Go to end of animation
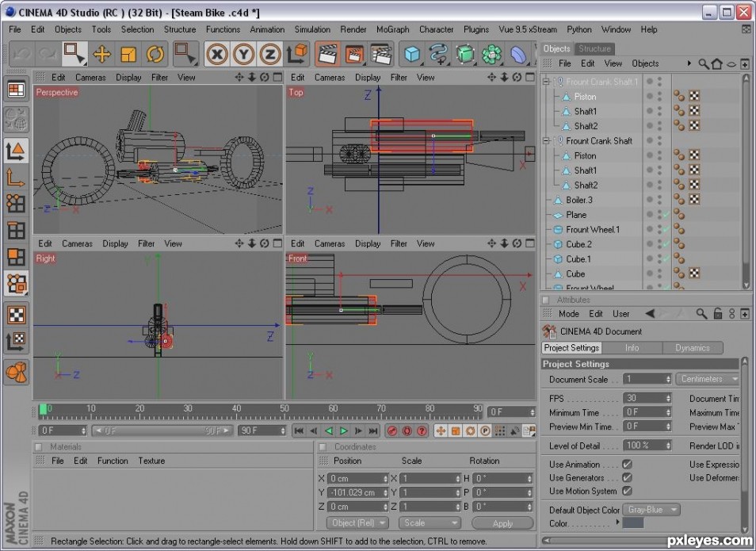This screenshot has width=756, height=551. [x=373, y=430]
